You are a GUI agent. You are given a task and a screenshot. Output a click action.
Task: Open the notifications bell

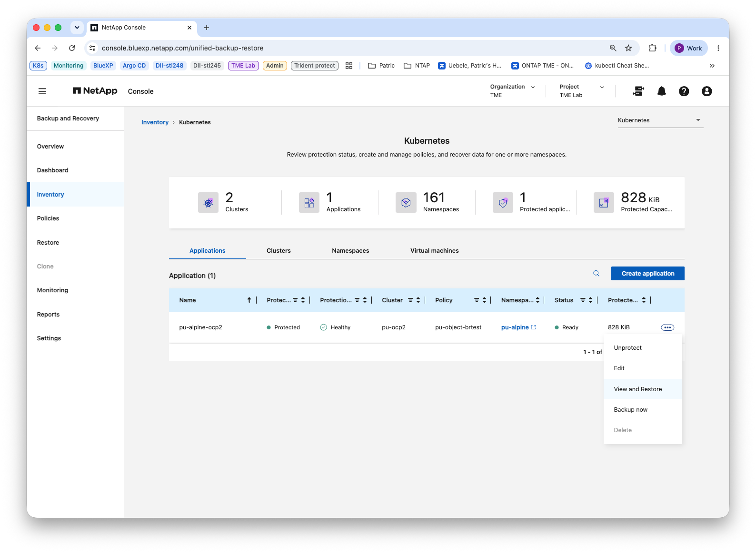pos(662,91)
